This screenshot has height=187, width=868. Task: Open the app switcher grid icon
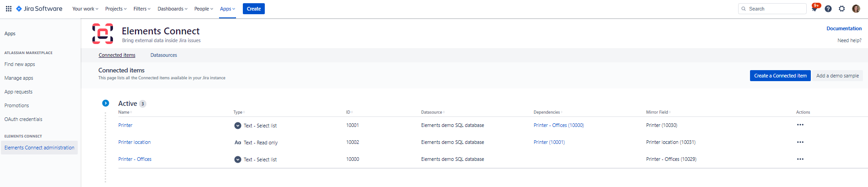[8, 9]
